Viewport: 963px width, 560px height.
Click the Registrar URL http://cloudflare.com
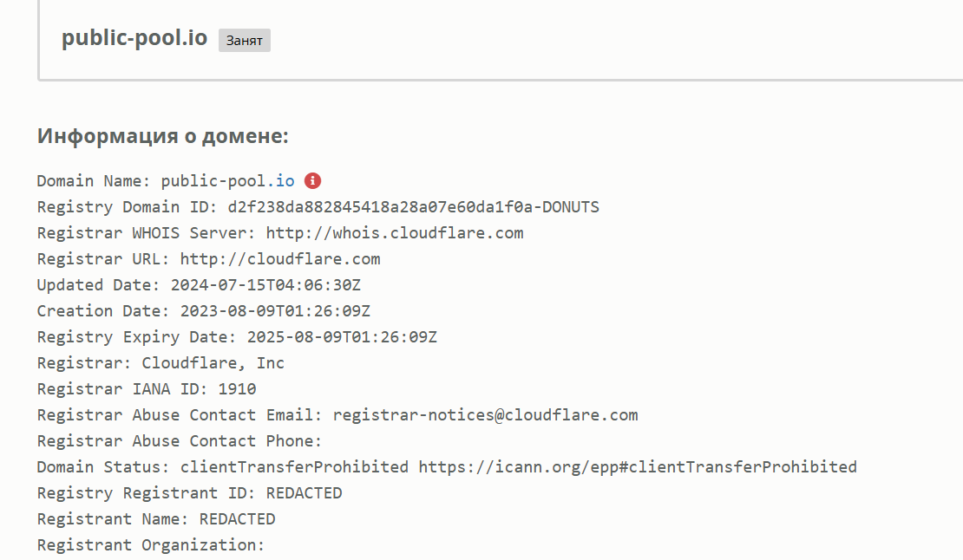(x=280, y=259)
